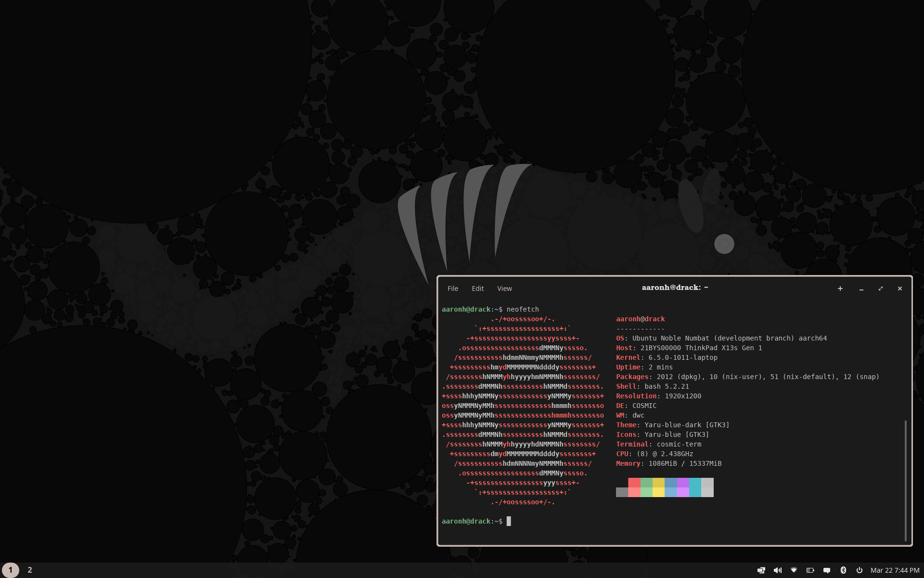Click at the terminal prompt cursor
The width and height of the screenshot is (924, 578).
click(x=509, y=521)
